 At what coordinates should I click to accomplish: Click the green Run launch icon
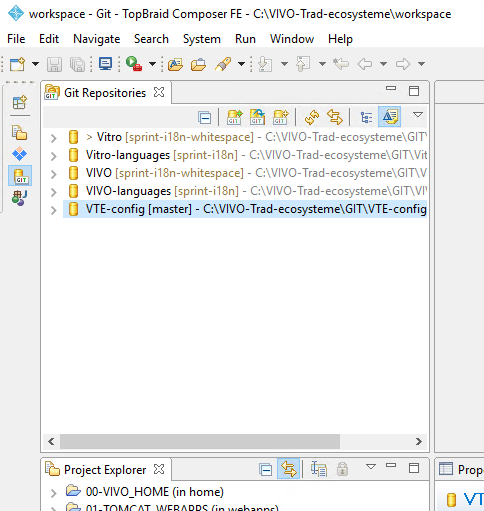tap(133, 64)
